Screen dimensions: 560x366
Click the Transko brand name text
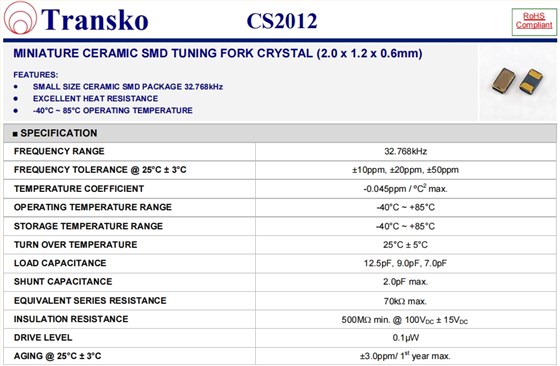click(95, 20)
